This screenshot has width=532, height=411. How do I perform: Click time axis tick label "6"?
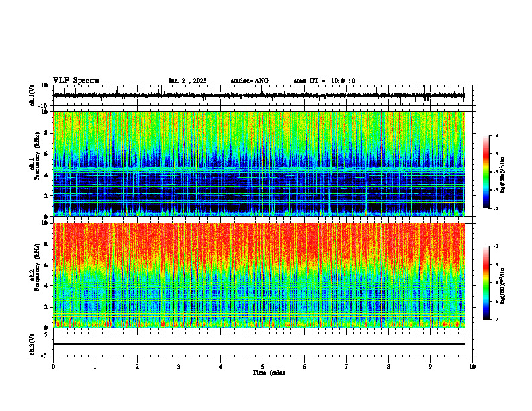pyautogui.click(x=305, y=367)
